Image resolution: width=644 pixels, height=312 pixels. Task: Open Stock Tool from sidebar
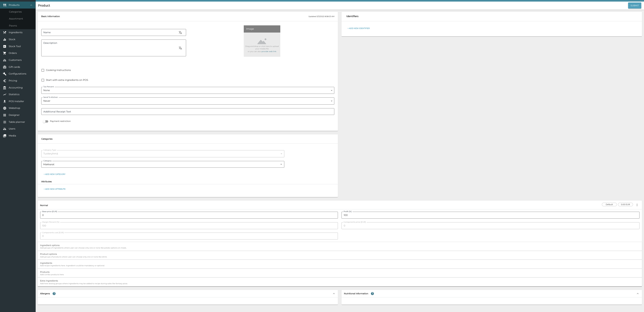[x=15, y=46]
